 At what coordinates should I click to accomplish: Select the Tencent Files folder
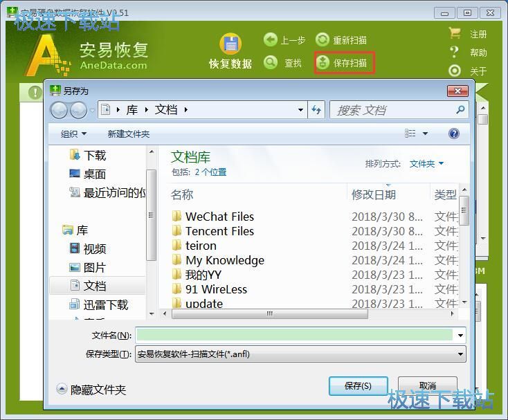213,231
